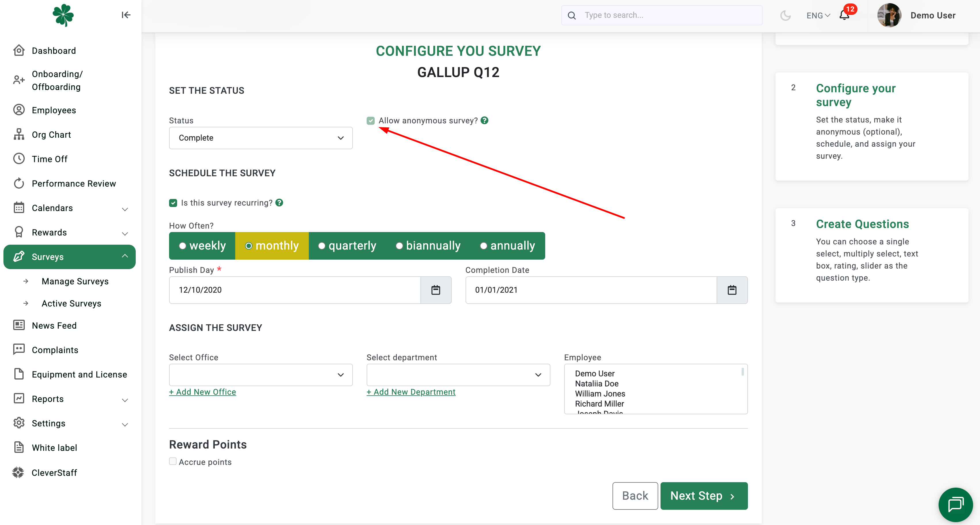Open Manage Surveys submenu item
Image resolution: width=980 pixels, height=525 pixels.
click(x=75, y=281)
